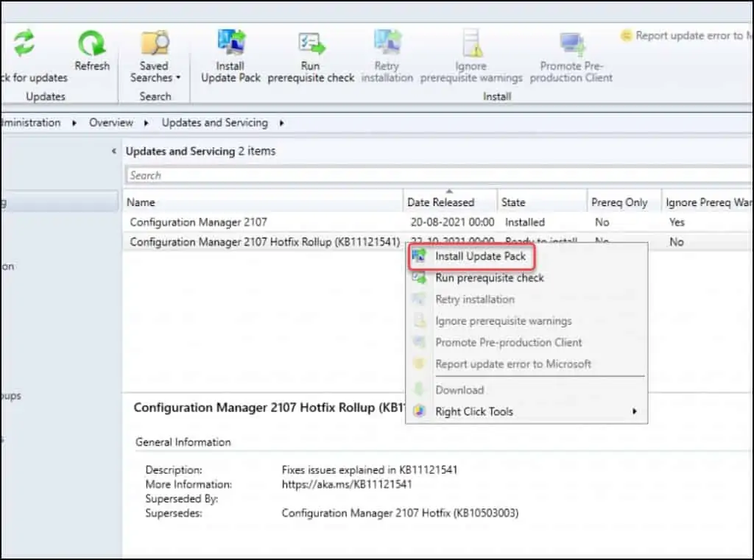Click the Ignore prerequisite warnings context menu icon
Viewport: 754px width, 560px height.
tap(419, 321)
